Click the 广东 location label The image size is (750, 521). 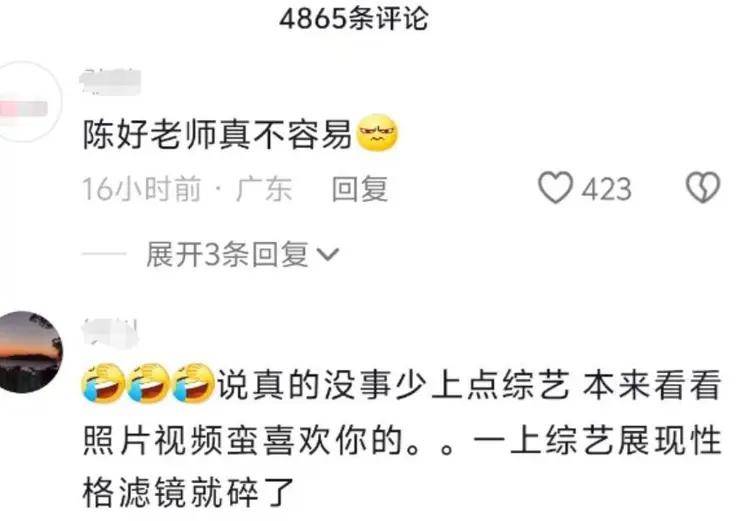click(264, 188)
